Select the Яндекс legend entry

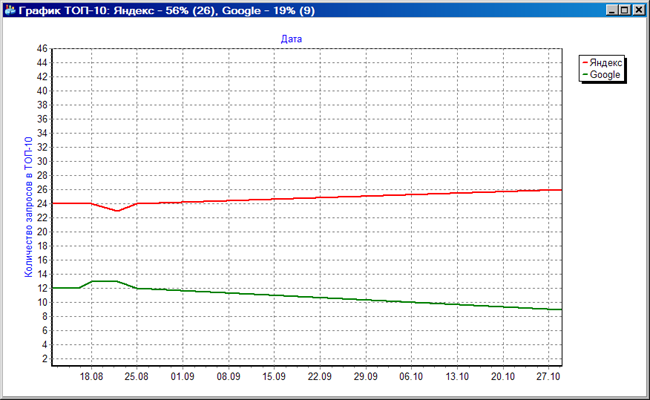602,63
